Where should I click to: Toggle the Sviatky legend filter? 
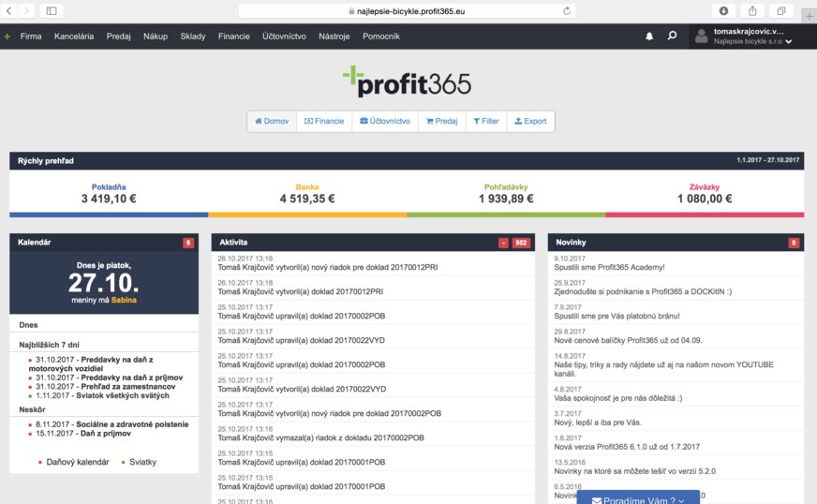click(139, 462)
